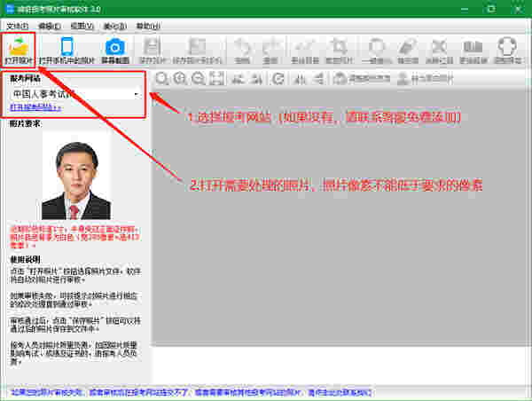
Task: Open the third menu in the menu bar
Action: pyautogui.click(x=82, y=26)
